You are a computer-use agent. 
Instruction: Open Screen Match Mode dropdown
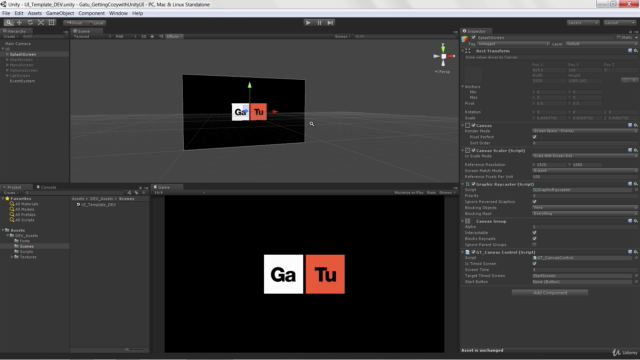click(584, 171)
